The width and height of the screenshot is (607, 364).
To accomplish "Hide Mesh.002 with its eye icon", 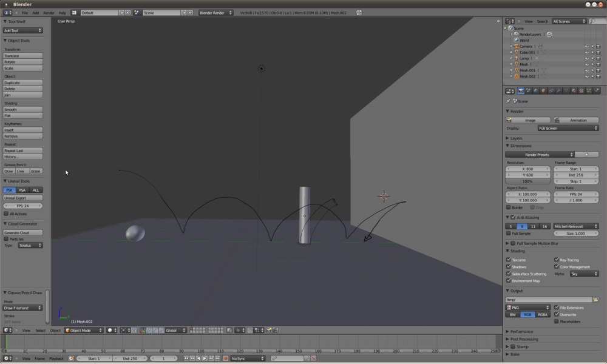I will pyautogui.click(x=587, y=76).
